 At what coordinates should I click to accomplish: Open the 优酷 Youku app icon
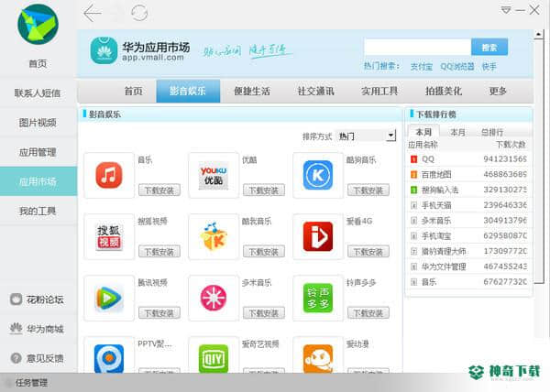pyautogui.click(x=214, y=175)
